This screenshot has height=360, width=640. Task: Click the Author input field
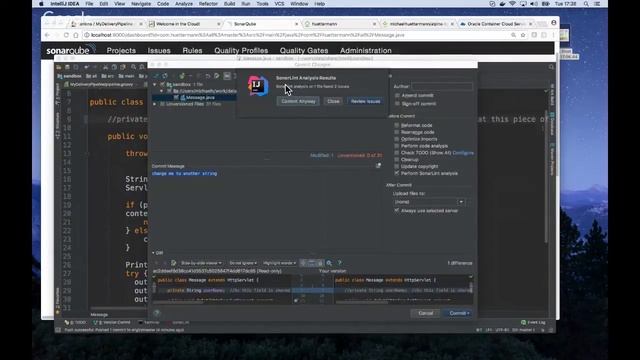tap(442, 86)
